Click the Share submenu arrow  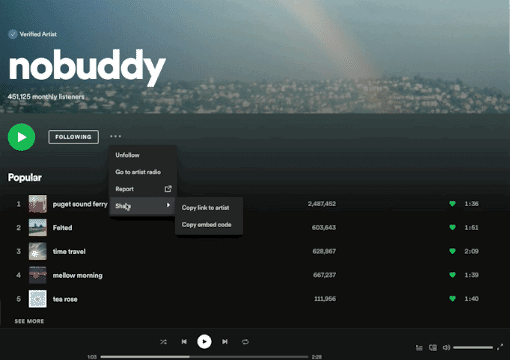[x=168, y=205]
